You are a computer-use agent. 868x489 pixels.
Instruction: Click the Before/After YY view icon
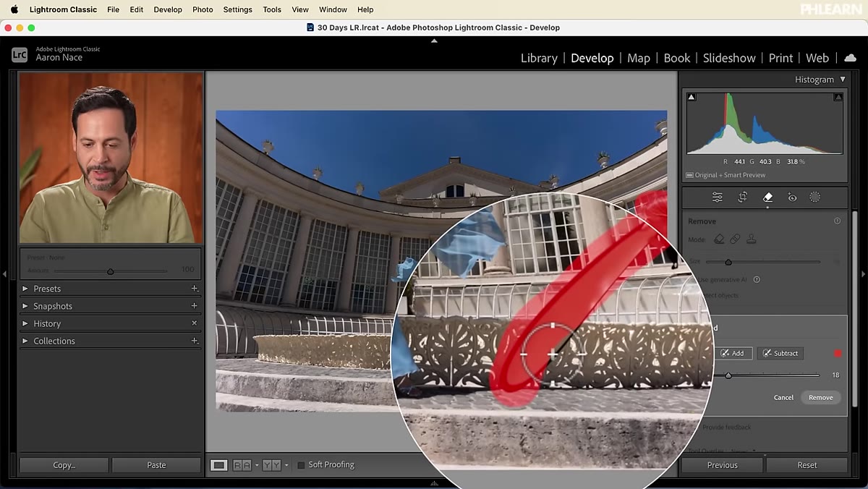click(271, 465)
